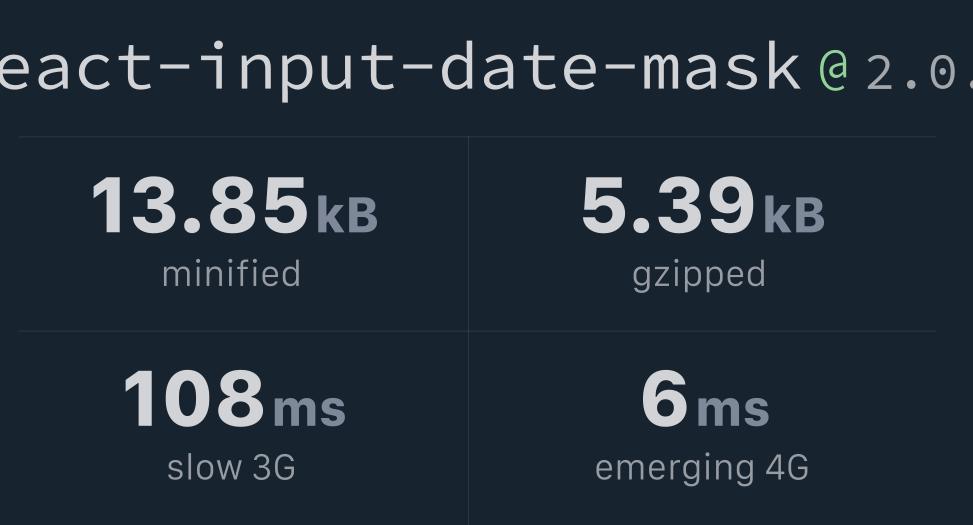This screenshot has height=525, width=973.
Task: Click the package name input-date-mask field
Action: point(400,69)
